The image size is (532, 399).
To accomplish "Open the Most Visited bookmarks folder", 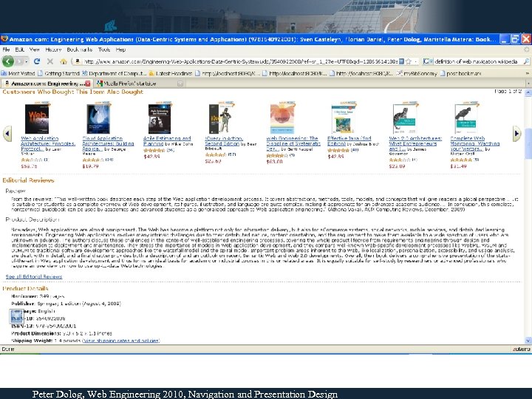I will 18,73.
